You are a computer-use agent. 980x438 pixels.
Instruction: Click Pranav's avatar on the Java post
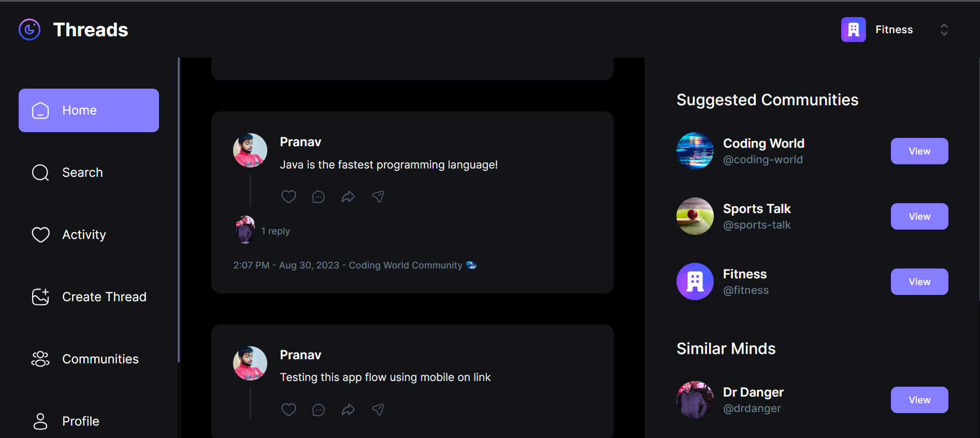250,150
